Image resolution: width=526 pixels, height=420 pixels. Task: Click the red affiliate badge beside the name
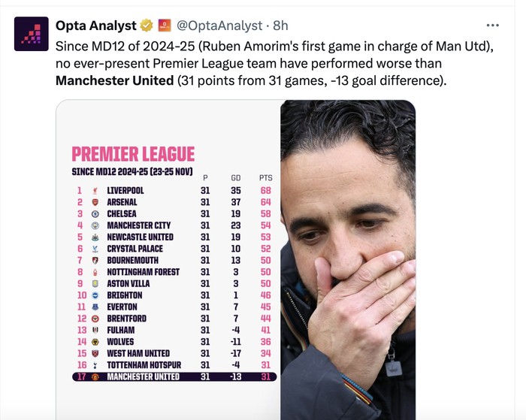(164, 26)
